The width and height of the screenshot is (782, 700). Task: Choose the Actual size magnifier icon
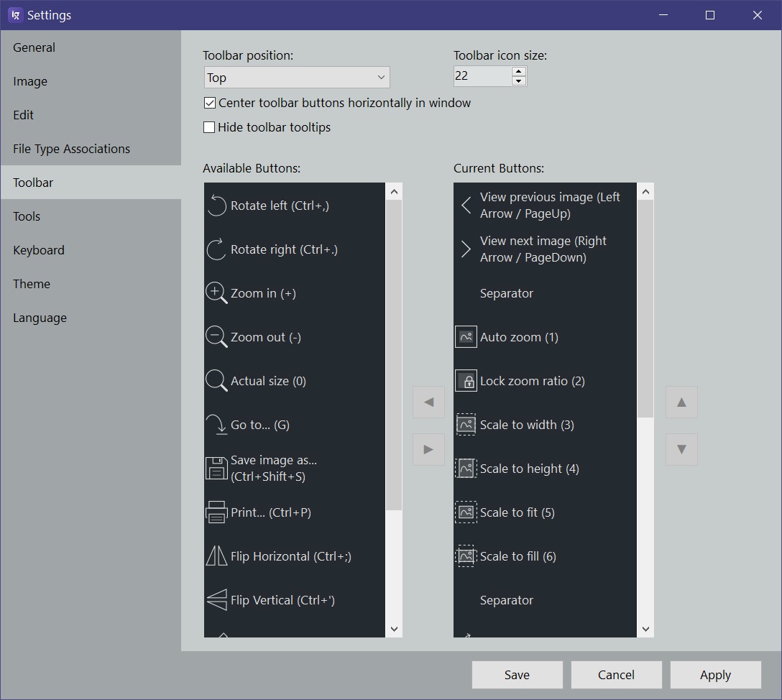pyautogui.click(x=216, y=381)
